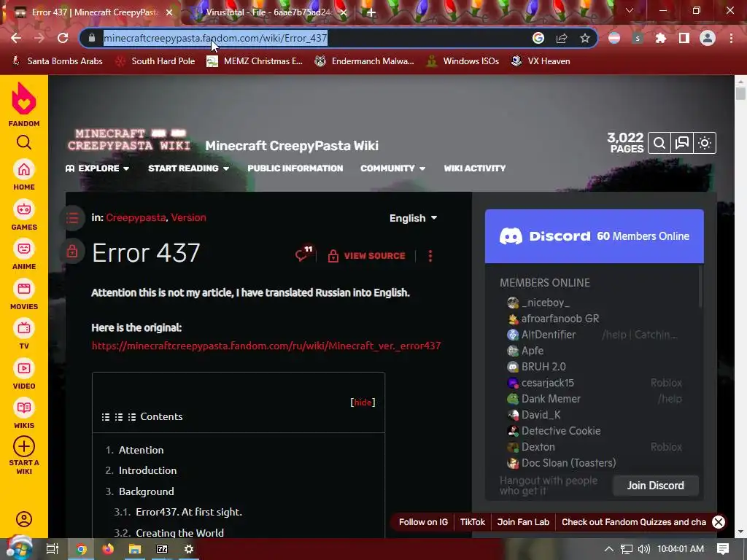The image size is (747, 560).
Task: Open the Video section icon
Action: click(24, 368)
